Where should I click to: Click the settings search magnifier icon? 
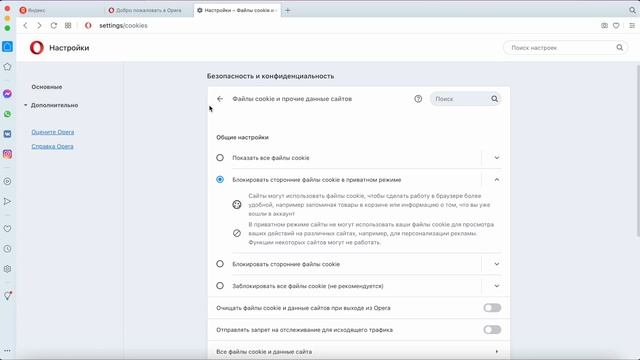point(620,48)
